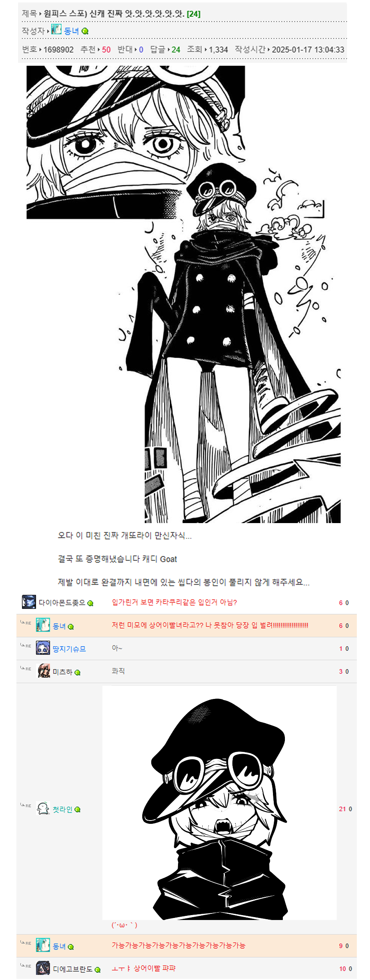
Task: Click reply arrow icon before 땅지기슈므 comment
Action: pos(25,646)
